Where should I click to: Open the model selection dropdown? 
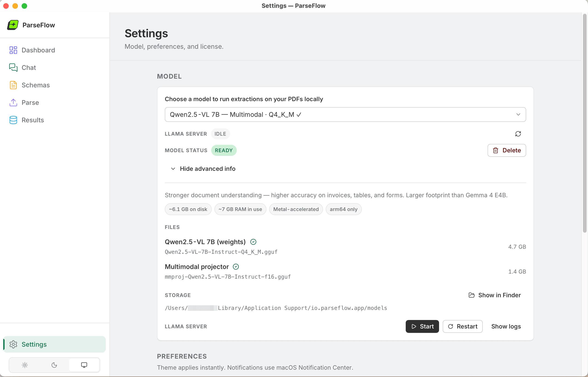click(345, 114)
